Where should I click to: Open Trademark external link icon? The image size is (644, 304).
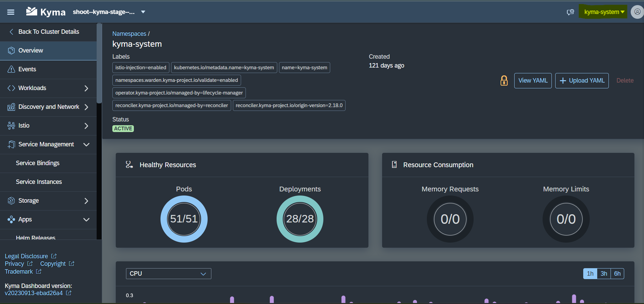(x=39, y=272)
